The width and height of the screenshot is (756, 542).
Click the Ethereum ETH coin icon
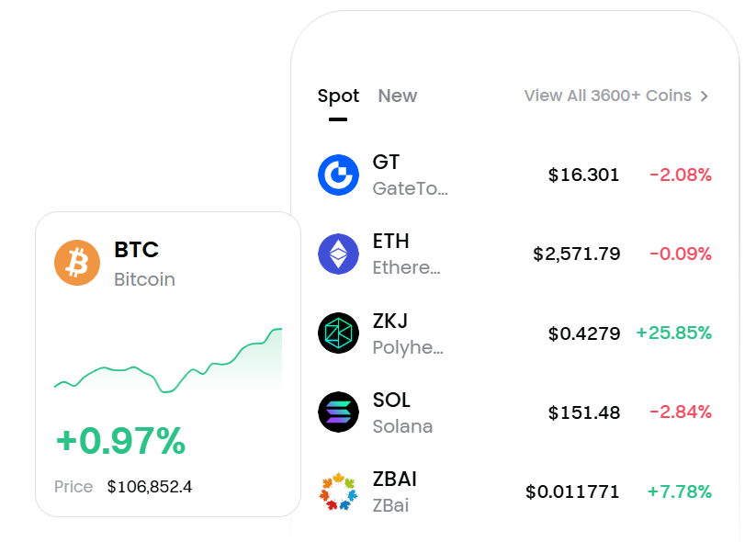(x=339, y=254)
